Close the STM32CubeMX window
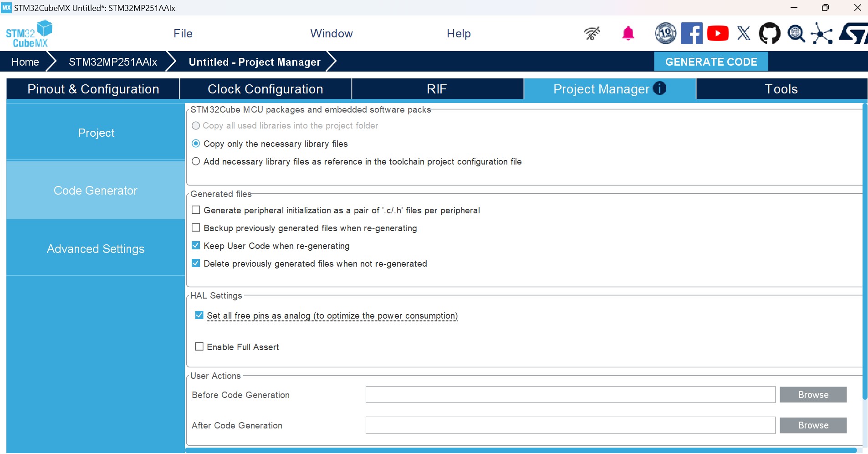Screen dimensions: 868x454 point(857,8)
